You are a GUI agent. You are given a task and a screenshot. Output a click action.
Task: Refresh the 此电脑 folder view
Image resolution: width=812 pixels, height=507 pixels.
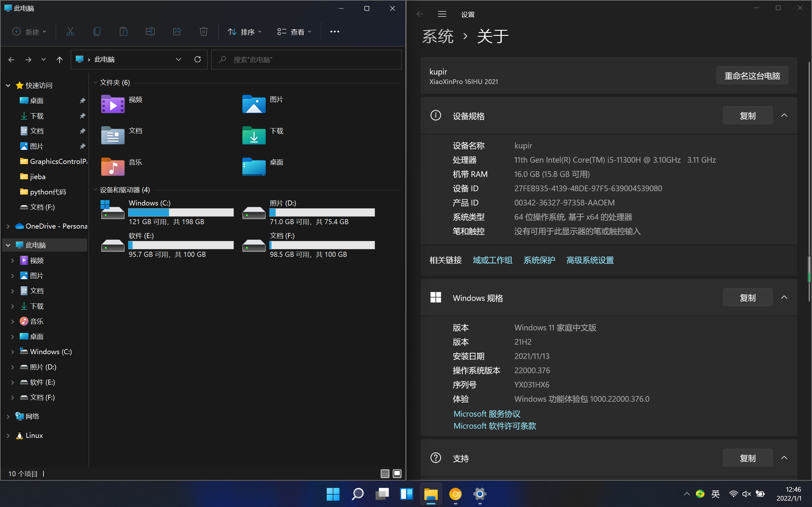[198, 59]
